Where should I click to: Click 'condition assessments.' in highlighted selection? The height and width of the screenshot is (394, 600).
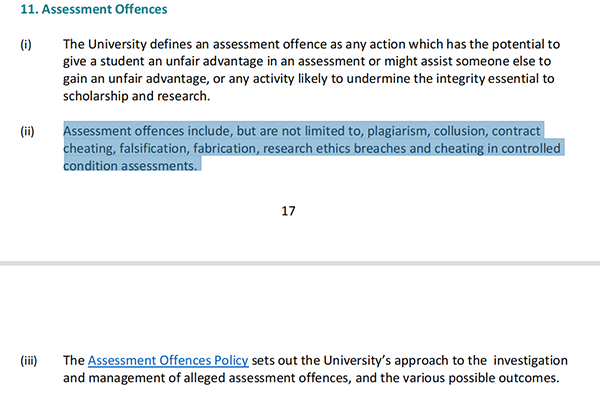click(x=130, y=166)
